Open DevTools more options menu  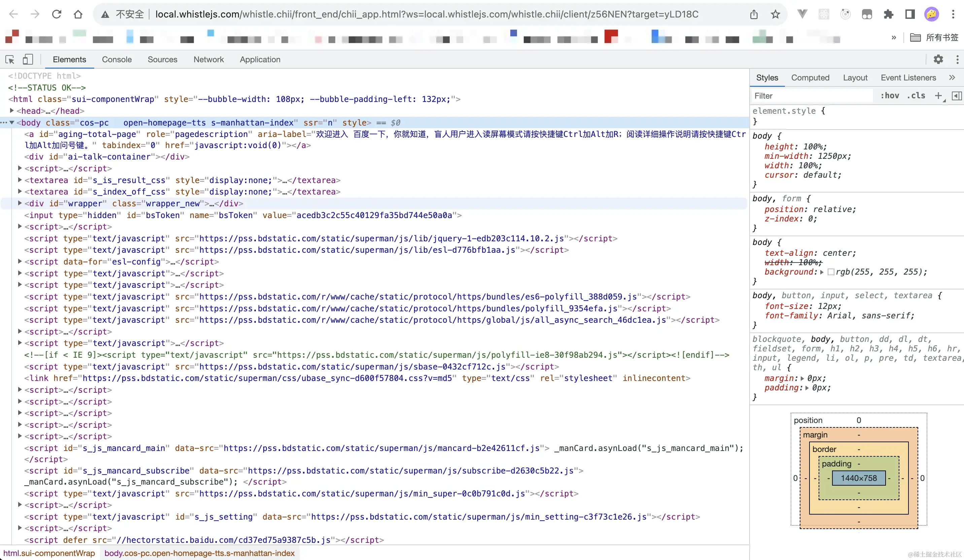click(x=958, y=59)
